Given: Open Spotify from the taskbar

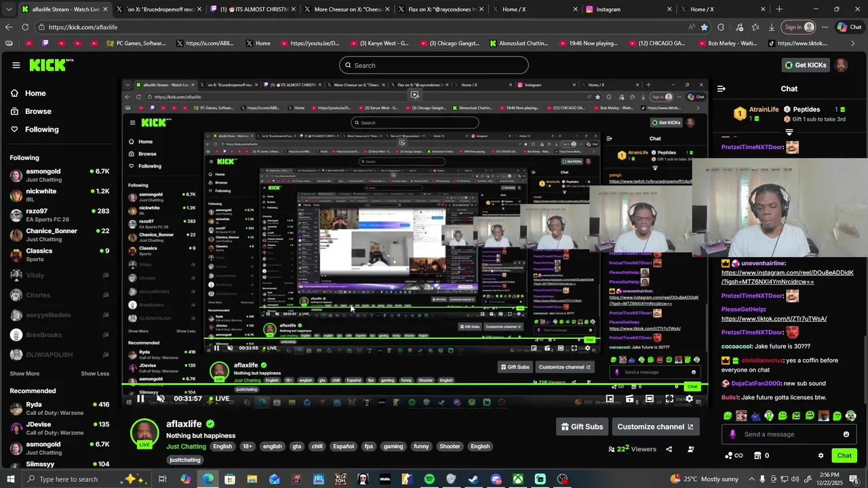Looking at the screenshot, I should pos(429,479).
